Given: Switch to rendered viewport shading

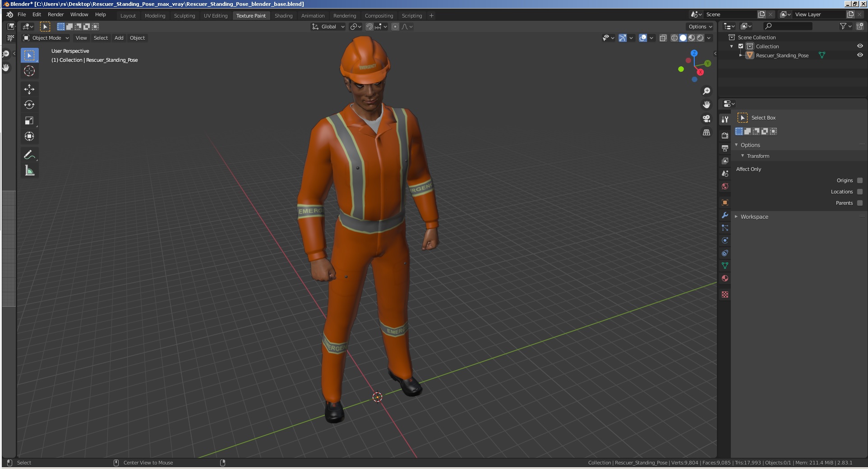Looking at the screenshot, I should pyautogui.click(x=700, y=38).
